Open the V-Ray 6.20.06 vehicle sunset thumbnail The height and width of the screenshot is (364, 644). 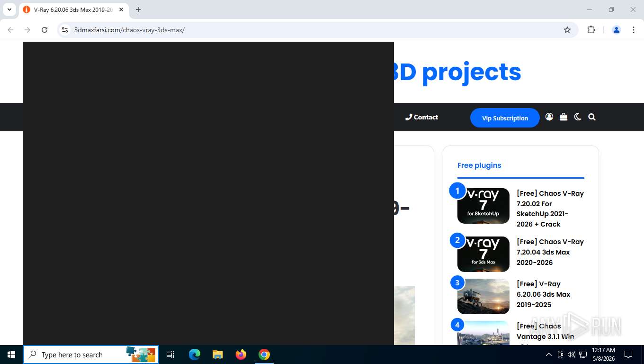(483, 296)
